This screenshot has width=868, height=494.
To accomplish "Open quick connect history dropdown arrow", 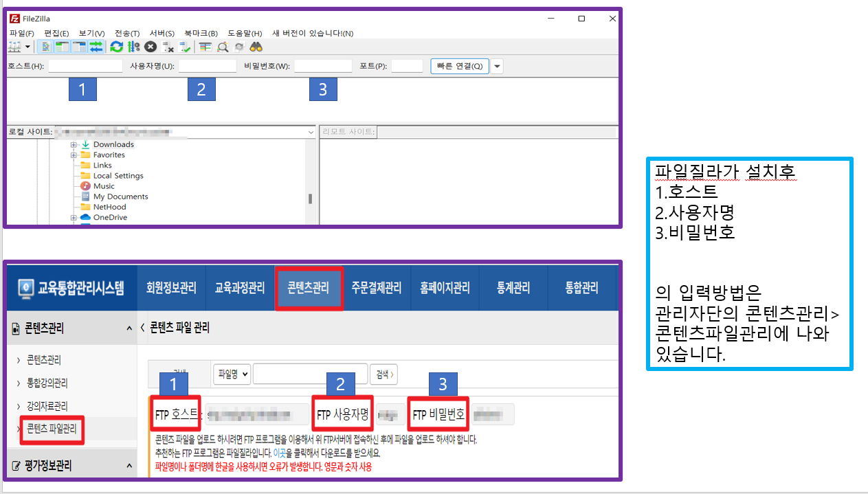I will click(x=498, y=66).
